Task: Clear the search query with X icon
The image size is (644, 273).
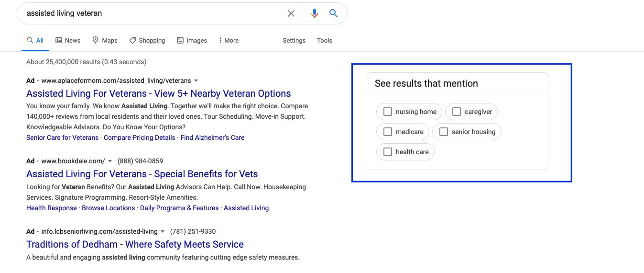Action: click(291, 13)
